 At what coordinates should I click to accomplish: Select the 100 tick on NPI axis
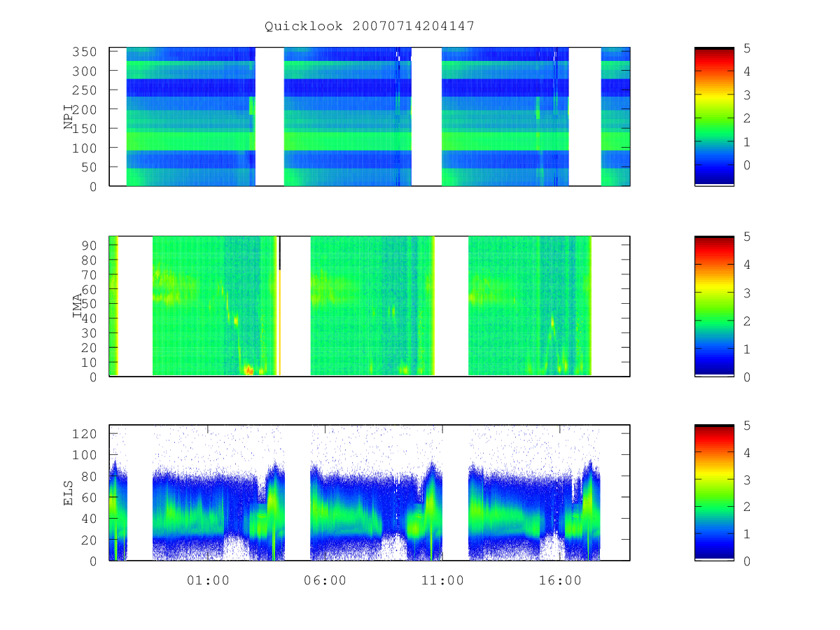(84, 148)
